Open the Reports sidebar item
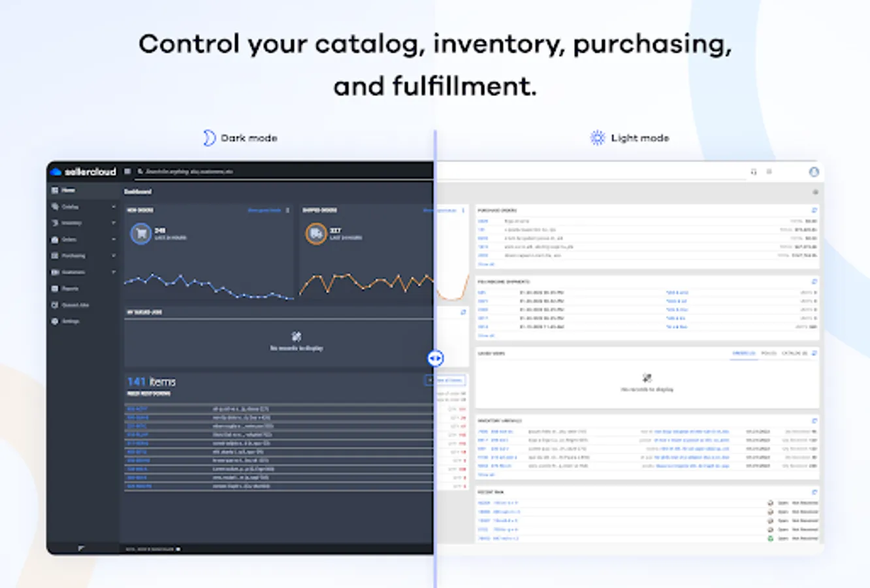This screenshot has width=870, height=588. 82,288
